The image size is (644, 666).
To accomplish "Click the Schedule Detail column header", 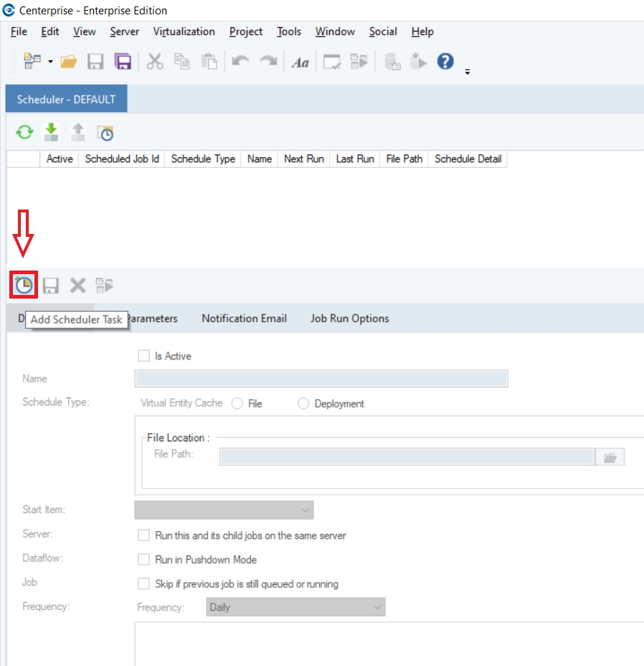I will click(468, 159).
